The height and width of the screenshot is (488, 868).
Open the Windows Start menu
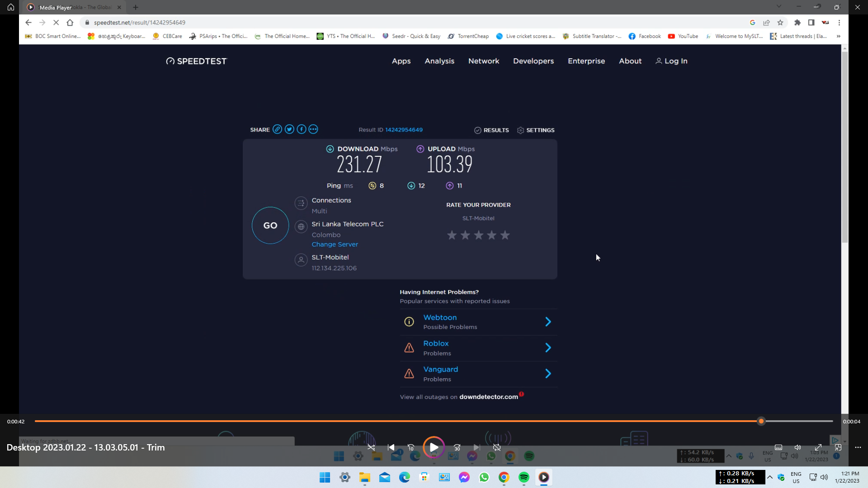pyautogui.click(x=325, y=477)
